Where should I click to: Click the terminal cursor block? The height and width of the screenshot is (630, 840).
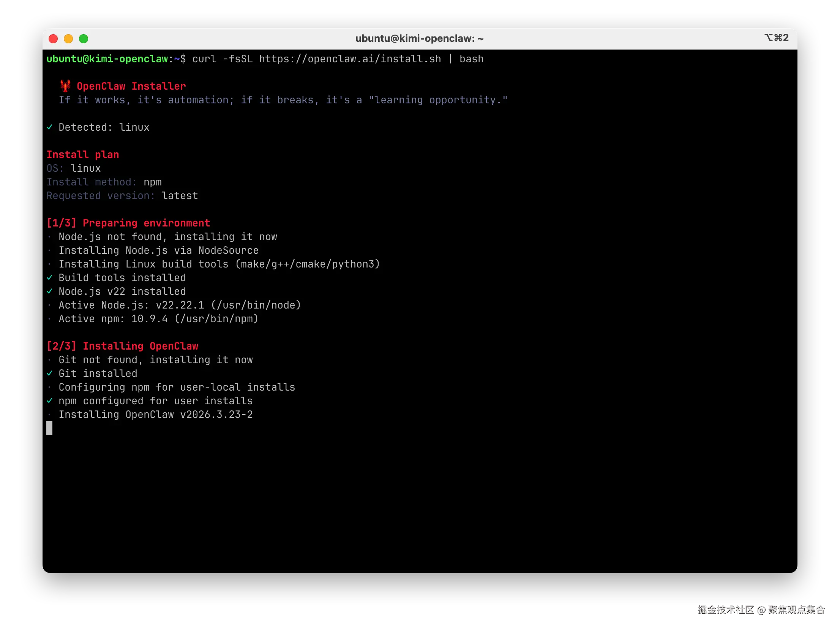[x=49, y=428]
